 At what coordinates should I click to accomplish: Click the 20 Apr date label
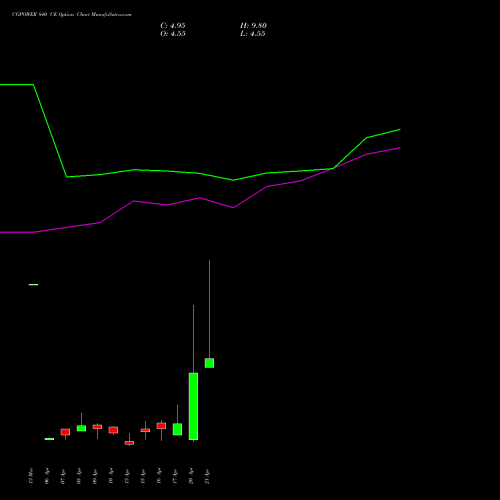pyautogui.click(x=191, y=476)
